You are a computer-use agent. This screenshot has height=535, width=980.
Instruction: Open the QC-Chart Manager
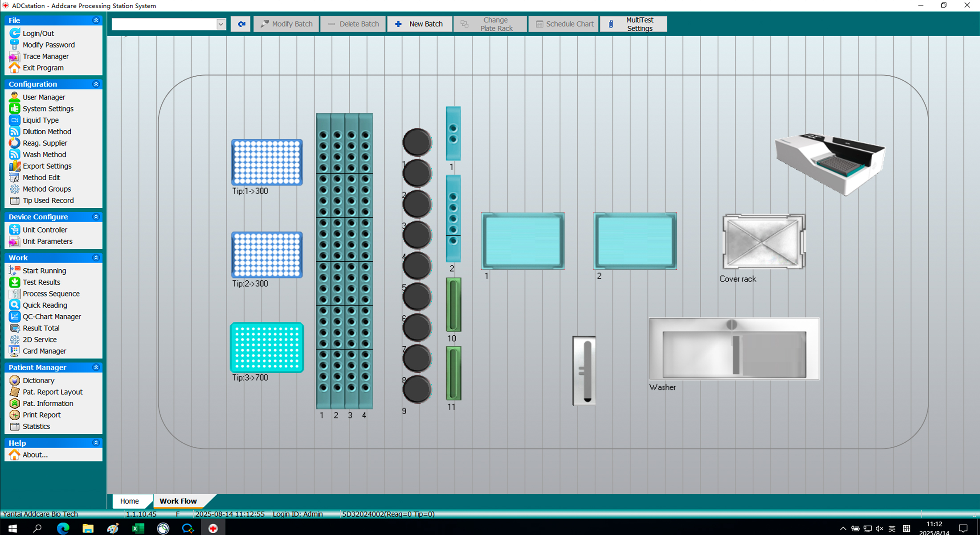[x=52, y=317]
